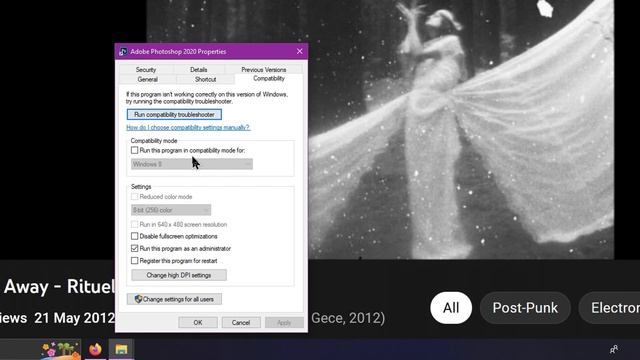Close the Adobe Photoshop 2020 Properties dialog
Viewport: 640px width, 360px height.
click(x=300, y=51)
